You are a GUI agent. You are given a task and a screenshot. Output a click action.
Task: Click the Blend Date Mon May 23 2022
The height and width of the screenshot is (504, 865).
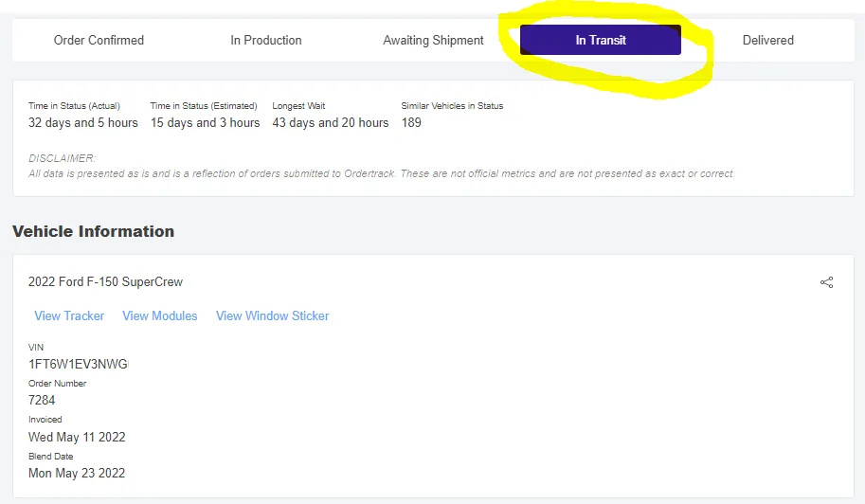[77, 474]
